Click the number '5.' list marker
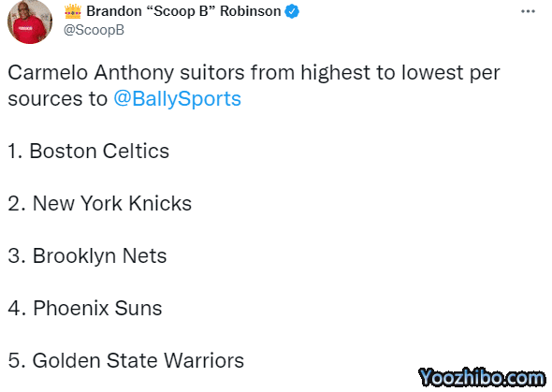 [x=17, y=361]
